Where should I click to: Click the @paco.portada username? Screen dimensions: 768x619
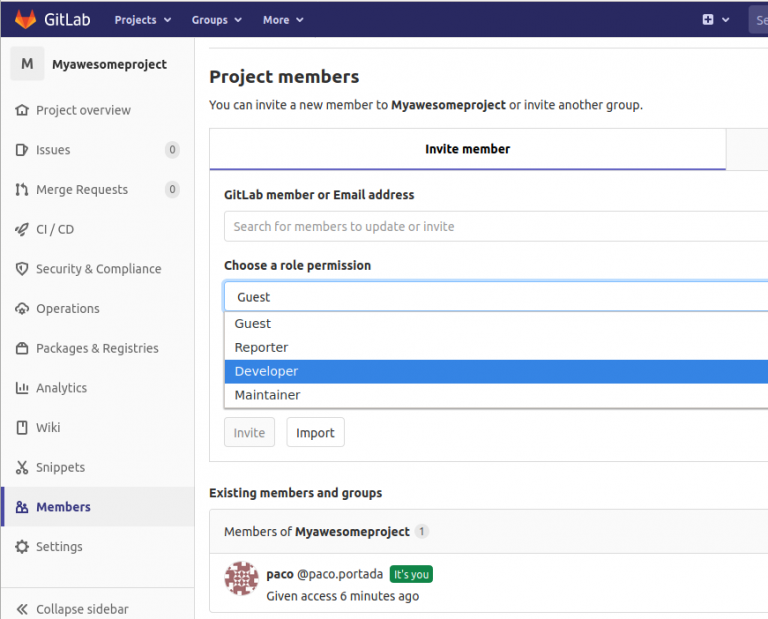click(x=340, y=574)
